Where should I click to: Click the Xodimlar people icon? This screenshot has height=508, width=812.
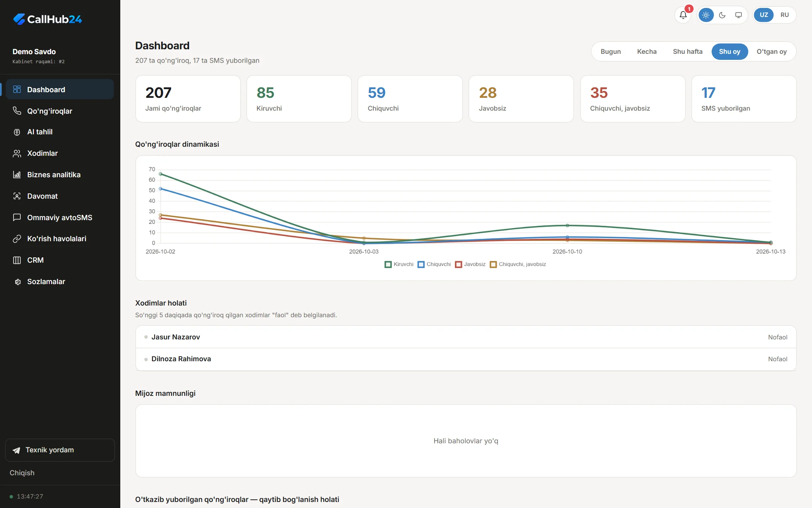tap(17, 154)
